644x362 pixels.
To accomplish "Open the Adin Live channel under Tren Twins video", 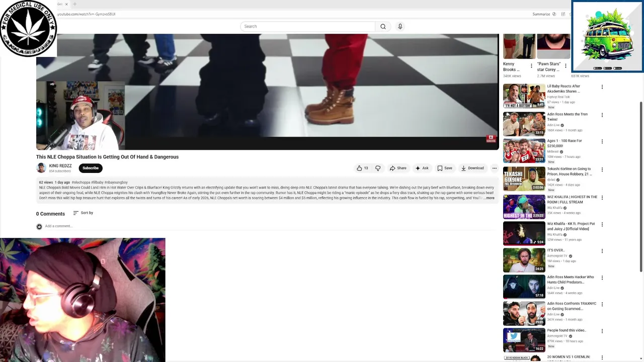I will click(x=555, y=125).
